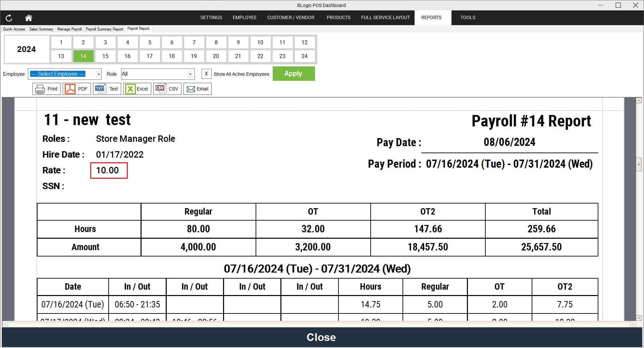Click the Close button at bottom
This screenshot has height=348, width=644.
click(x=321, y=337)
